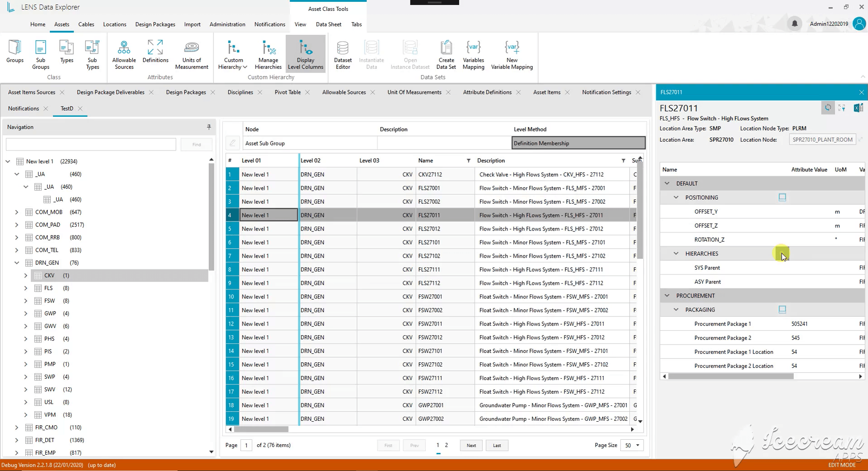The width and height of the screenshot is (868, 471).
Task: Open the Dataset Editor
Action: [x=343, y=54]
